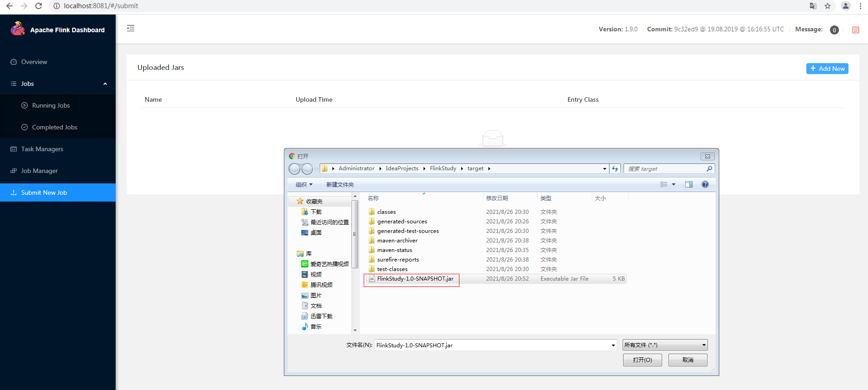
Task: Click browser back arrow
Action: (x=9, y=6)
